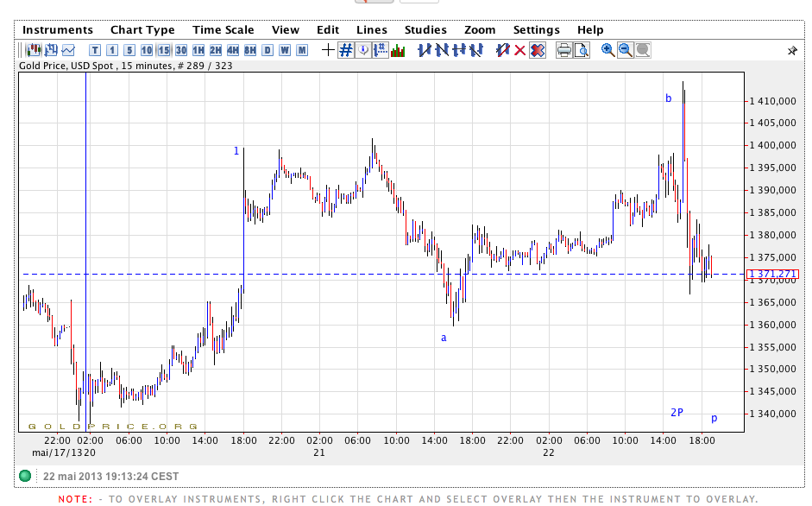Open the volume bars study icon
Screen dimensions: 812x506
coord(398,50)
